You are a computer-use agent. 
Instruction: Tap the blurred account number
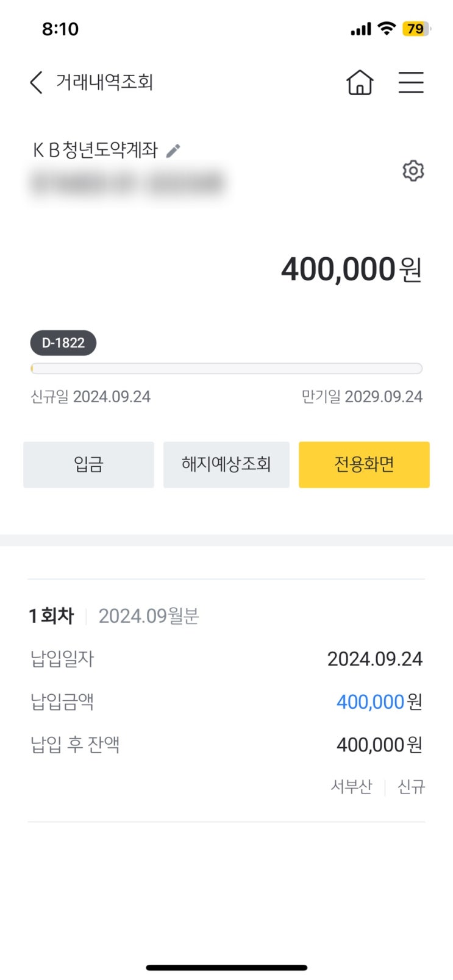click(127, 182)
